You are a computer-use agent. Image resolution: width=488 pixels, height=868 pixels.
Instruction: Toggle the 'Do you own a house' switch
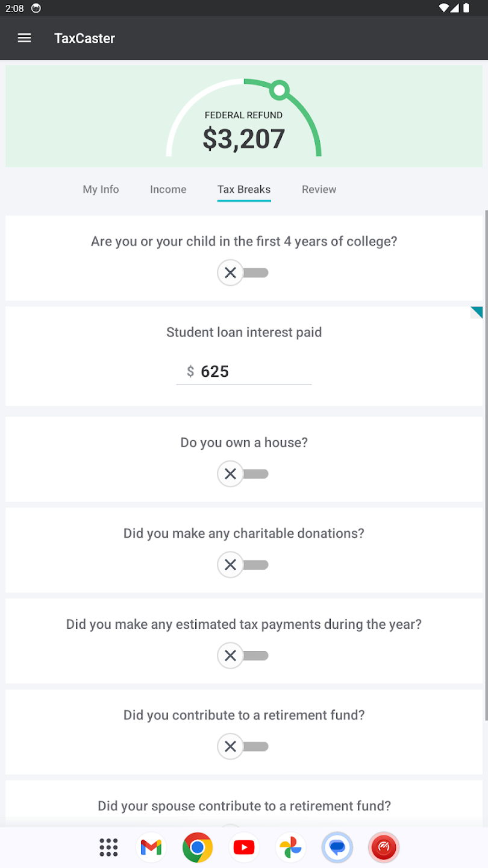click(243, 474)
